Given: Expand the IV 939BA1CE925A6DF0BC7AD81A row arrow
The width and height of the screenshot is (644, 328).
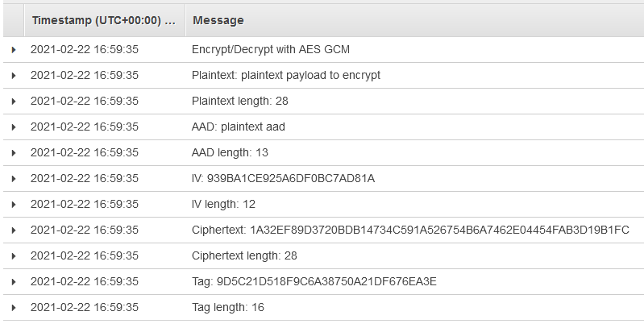Looking at the screenshot, I should coord(14,179).
